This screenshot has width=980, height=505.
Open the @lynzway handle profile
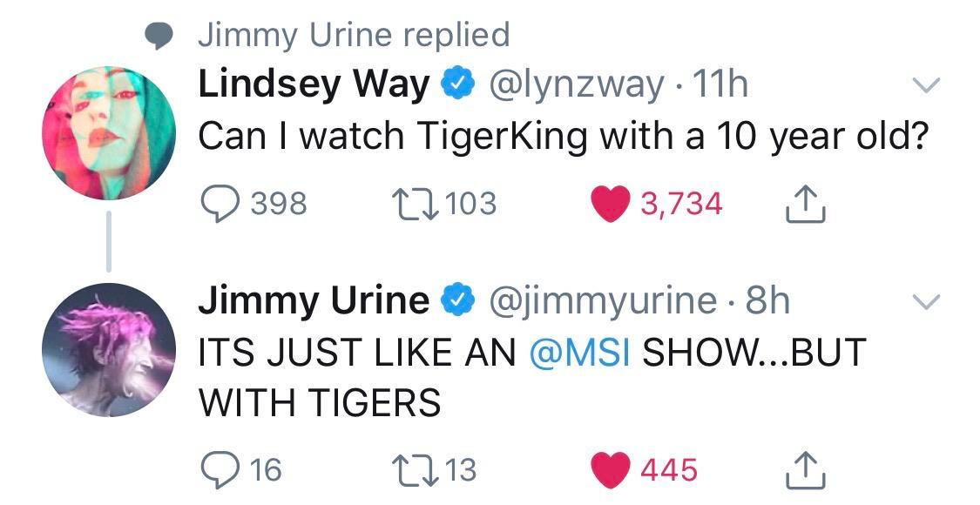(578, 84)
